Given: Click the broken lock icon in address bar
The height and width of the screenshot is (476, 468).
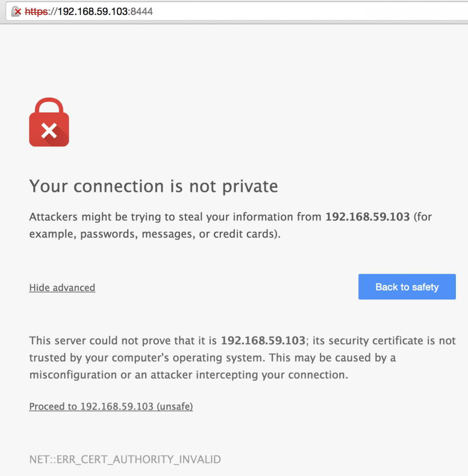Looking at the screenshot, I should (x=16, y=12).
